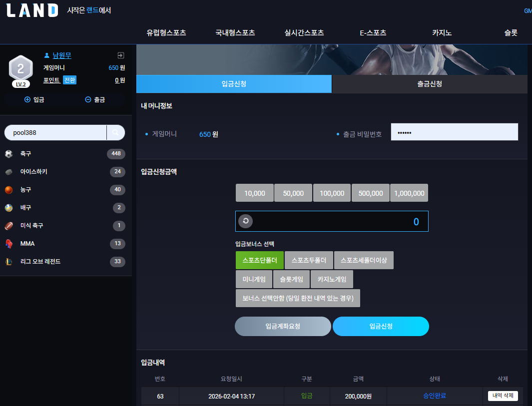Click the logout arrow icon beside username
Image resolution: width=532 pixels, height=406 pixels.
coord(120,55)
